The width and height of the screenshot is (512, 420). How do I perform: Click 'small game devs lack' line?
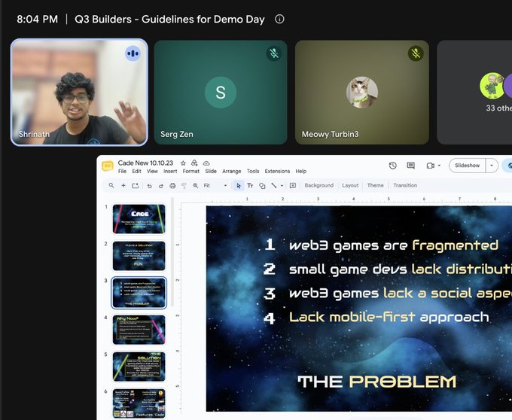(401, 269)
